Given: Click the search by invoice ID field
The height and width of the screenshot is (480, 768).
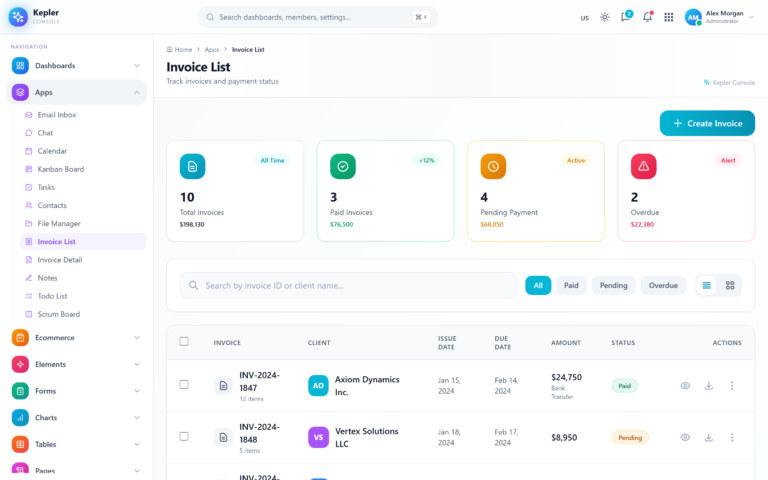Looking at the screenshot, I should pos(348,286).
